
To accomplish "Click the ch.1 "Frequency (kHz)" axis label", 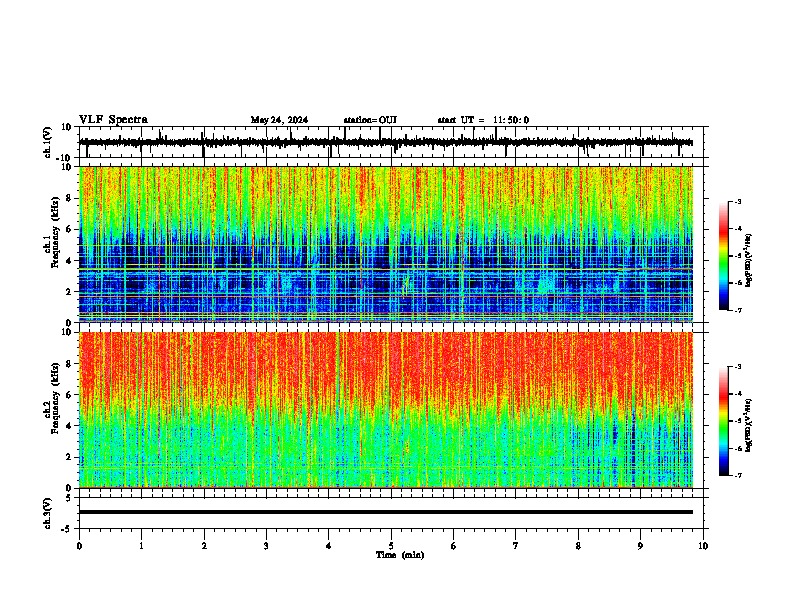I will 55,232.
